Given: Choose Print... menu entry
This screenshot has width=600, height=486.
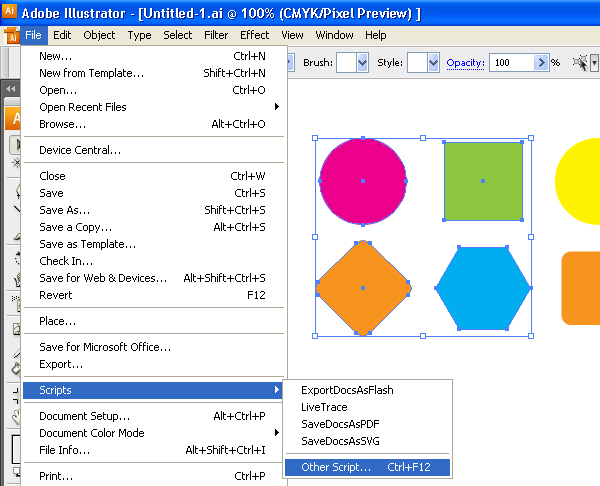Looking at the screenshot, I should coord(153,476).
